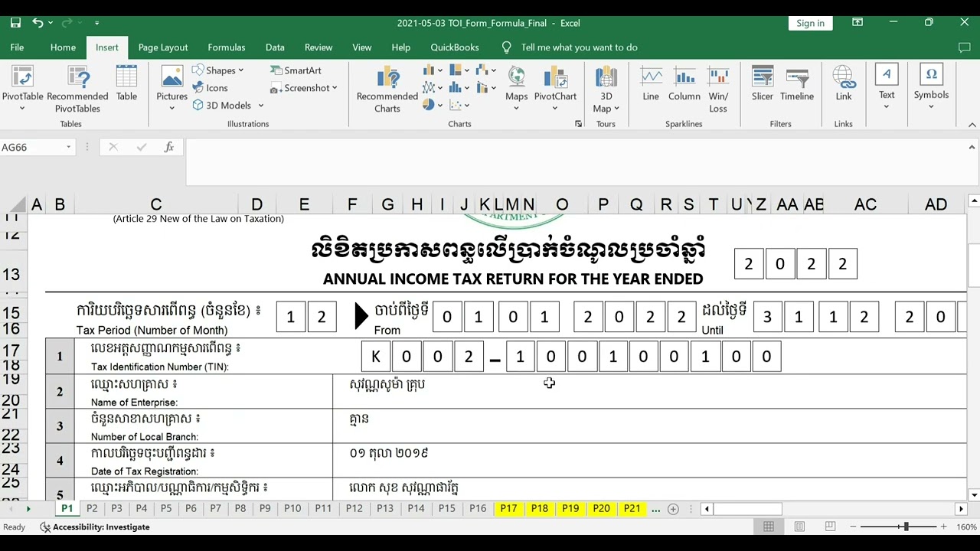Image resolution: width=980 pixels, height=551 pixels.
Task: Insert Win/Loss sparkline
Action: tap(718, 89)
